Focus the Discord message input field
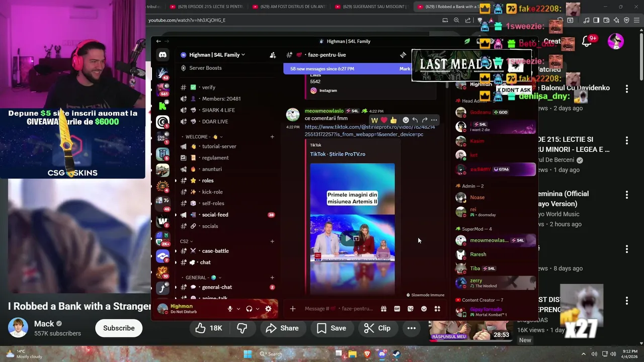644x362 pixels. tap(340, 309)
